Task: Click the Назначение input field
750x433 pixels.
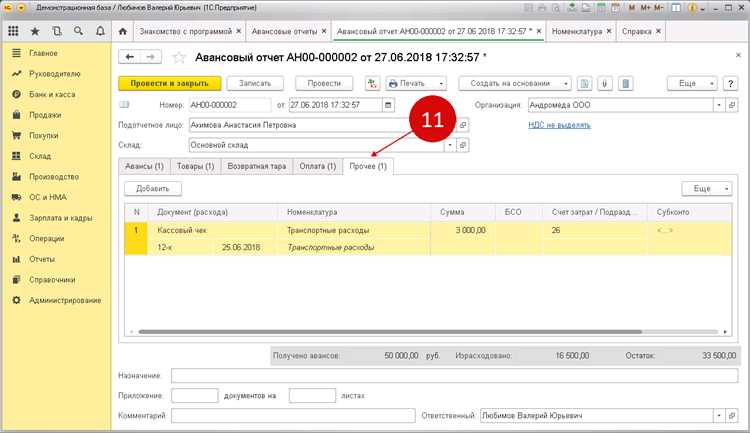Action: pos(454,376)
